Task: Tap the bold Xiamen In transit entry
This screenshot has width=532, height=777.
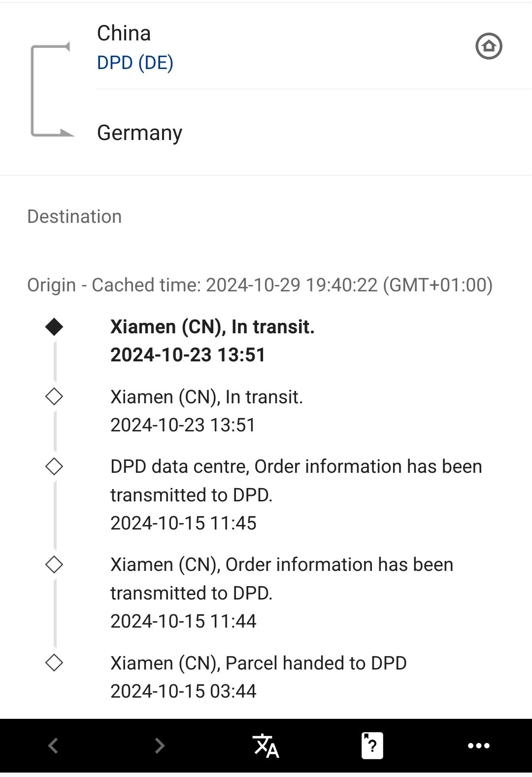Action: [212, 340]
